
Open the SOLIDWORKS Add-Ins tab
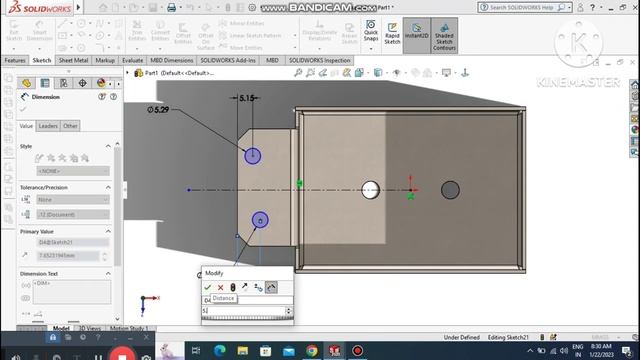pyautogui.click(x=228, y=60)
